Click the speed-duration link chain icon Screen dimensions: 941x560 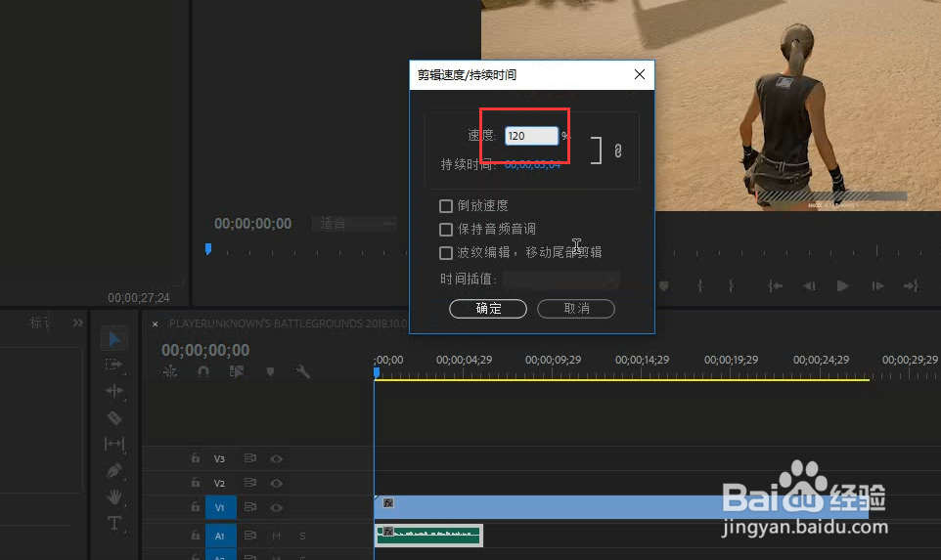[x=618, y=151]
